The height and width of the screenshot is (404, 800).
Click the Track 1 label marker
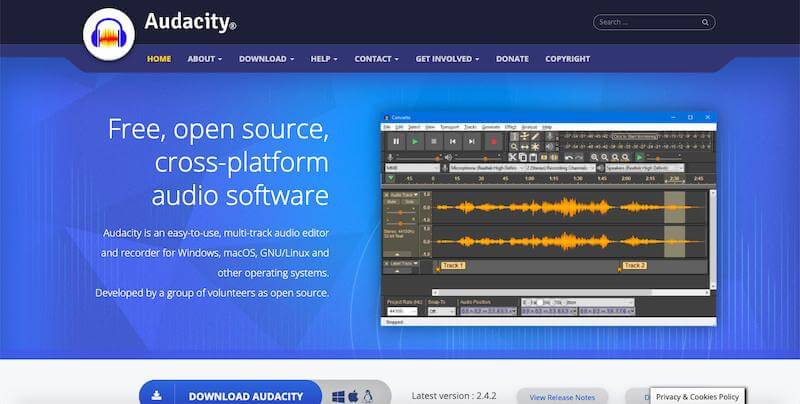coord(453,265)
